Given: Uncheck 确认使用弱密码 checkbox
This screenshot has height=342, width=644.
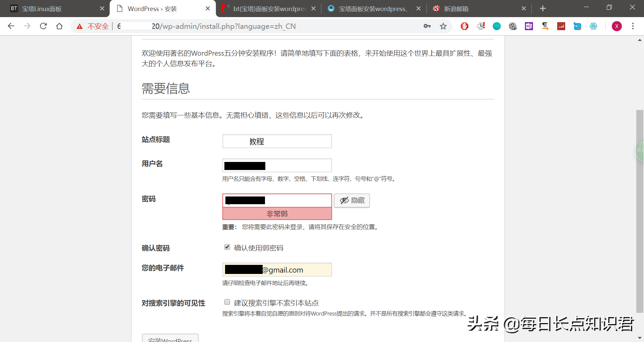Looking at the screenshot, I should (227, 247).
